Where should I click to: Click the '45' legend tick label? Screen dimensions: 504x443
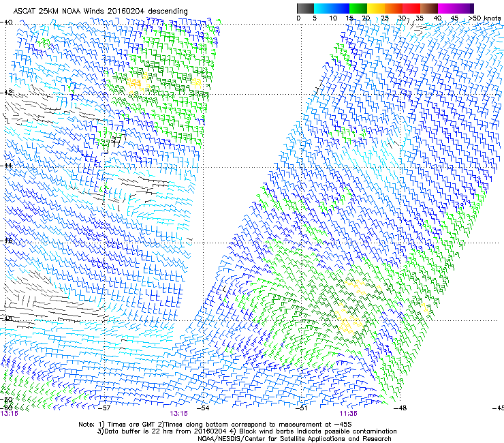tap(454, 18)
